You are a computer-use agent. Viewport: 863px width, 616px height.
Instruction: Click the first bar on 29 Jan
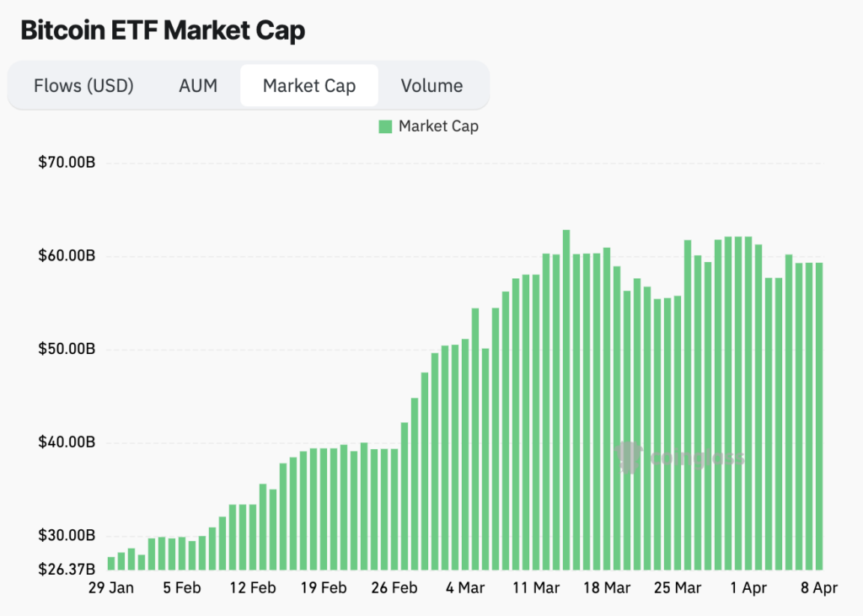(x=110, y=563)
